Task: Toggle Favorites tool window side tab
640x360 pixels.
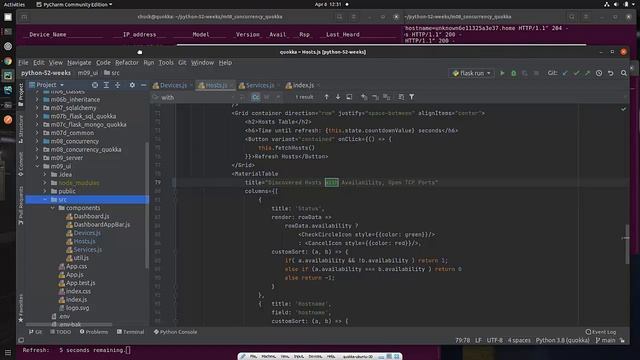Action: 21,308
